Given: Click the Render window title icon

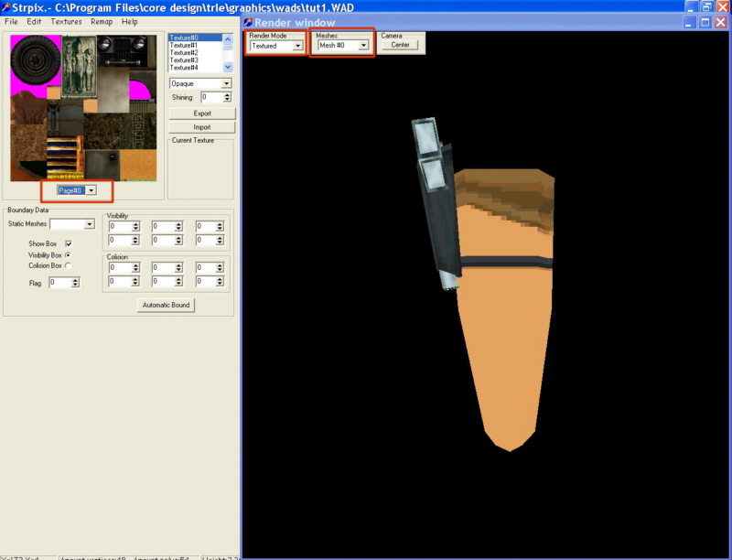Looking at the screenshot, I should click(248, 22).
